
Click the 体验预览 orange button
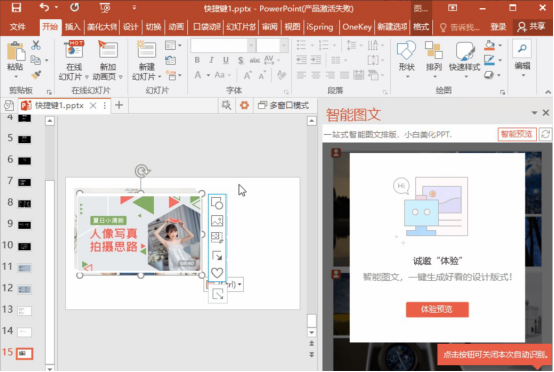tap(437, 309)
